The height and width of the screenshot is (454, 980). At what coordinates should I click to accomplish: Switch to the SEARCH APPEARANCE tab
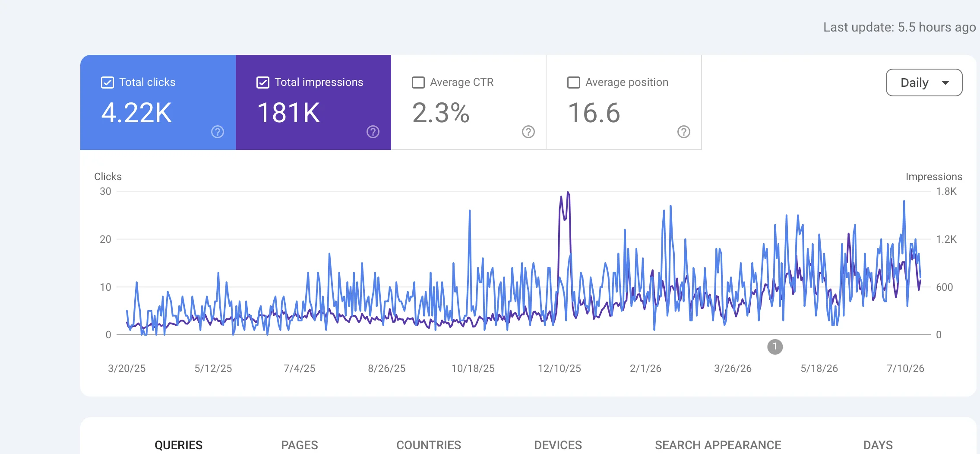point(718,445)
